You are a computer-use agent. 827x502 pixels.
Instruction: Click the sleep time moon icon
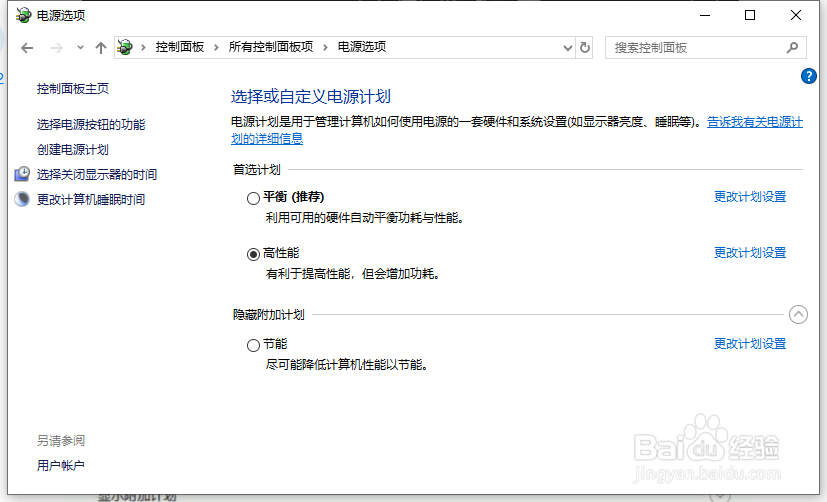click(x=22, y=199)
